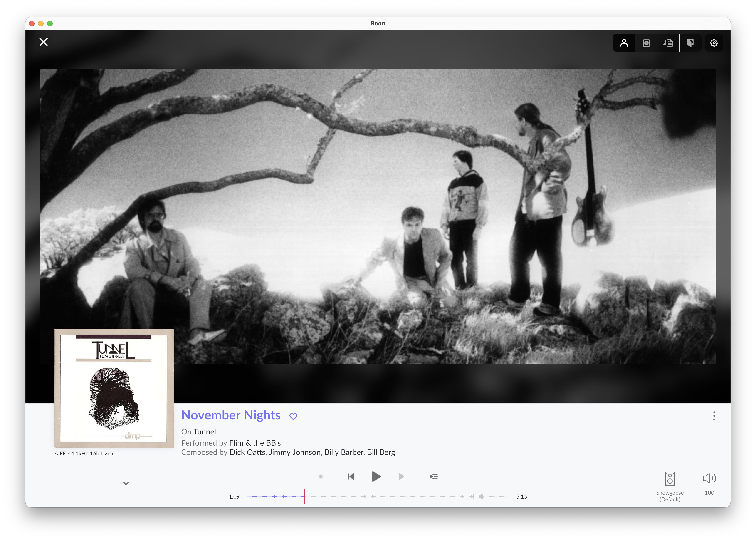Close the Now Playing screen with the X

(x=44, y=42)
